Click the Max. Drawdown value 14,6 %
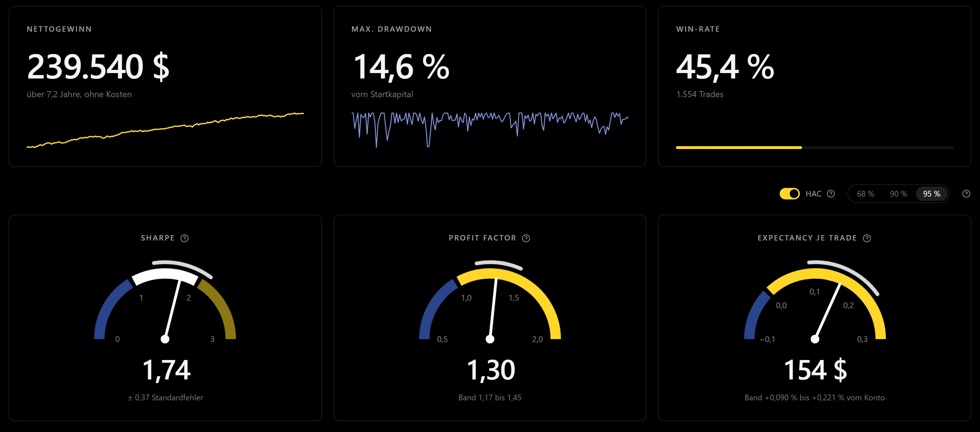This screenshot has height=432, width=980. click(401, 67)
